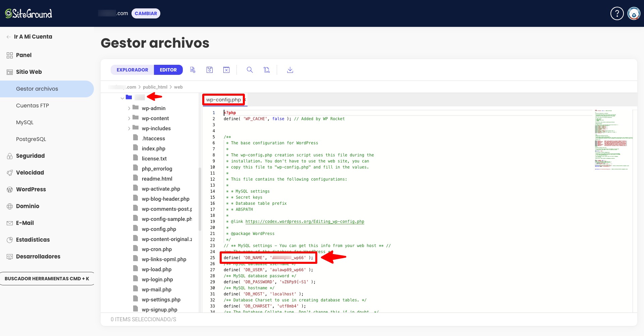Select index.php in the file list
The width and height of the screenshot is (644, 336).
pyautogui.click(x=153, y=148)
